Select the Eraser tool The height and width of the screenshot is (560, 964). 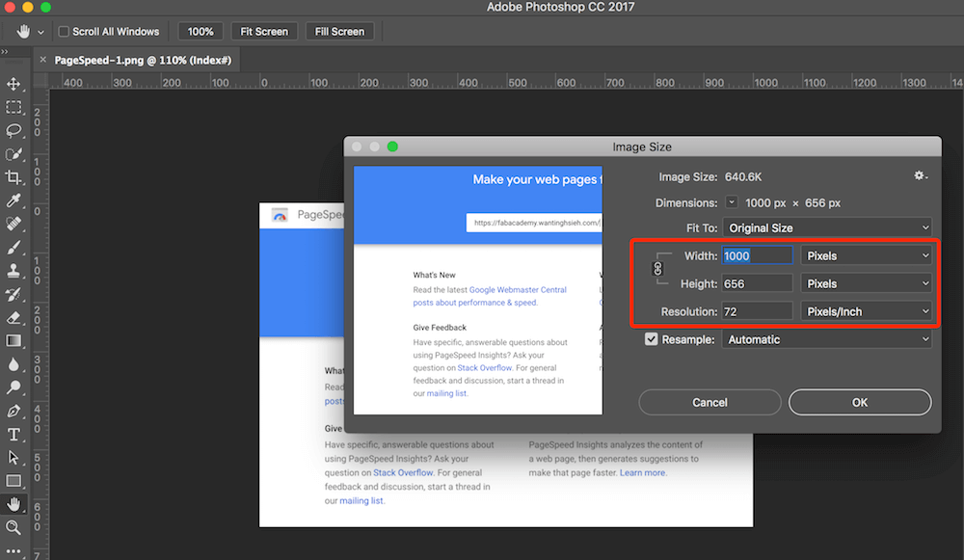[x=13, y=317]
